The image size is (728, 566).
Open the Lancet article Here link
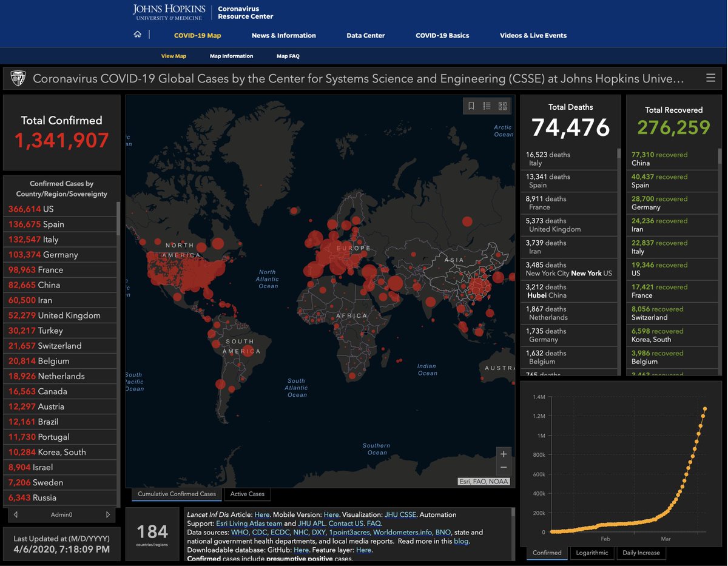coord(262,514)
